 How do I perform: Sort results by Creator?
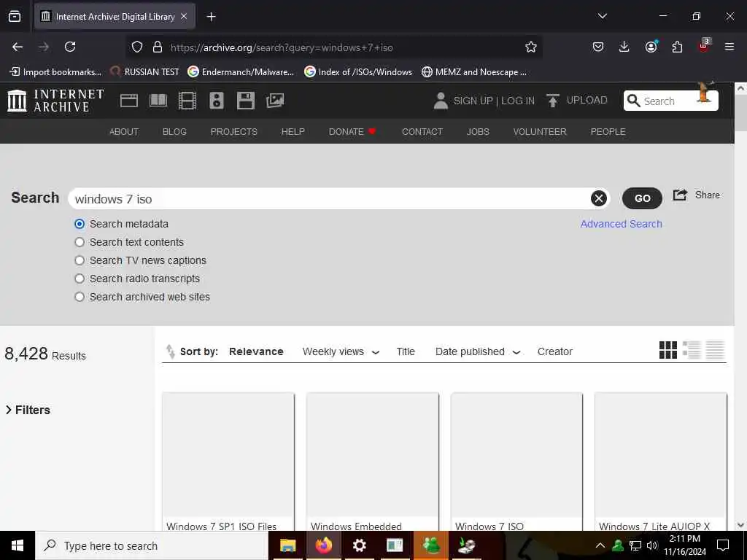pyautogui.click(x=555, y=351)
